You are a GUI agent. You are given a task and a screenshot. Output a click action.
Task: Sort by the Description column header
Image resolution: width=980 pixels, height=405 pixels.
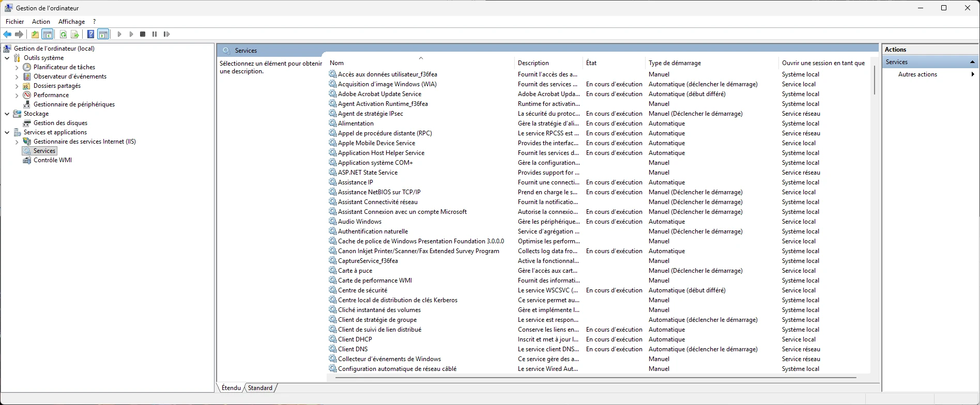click(x=549, y=63)
